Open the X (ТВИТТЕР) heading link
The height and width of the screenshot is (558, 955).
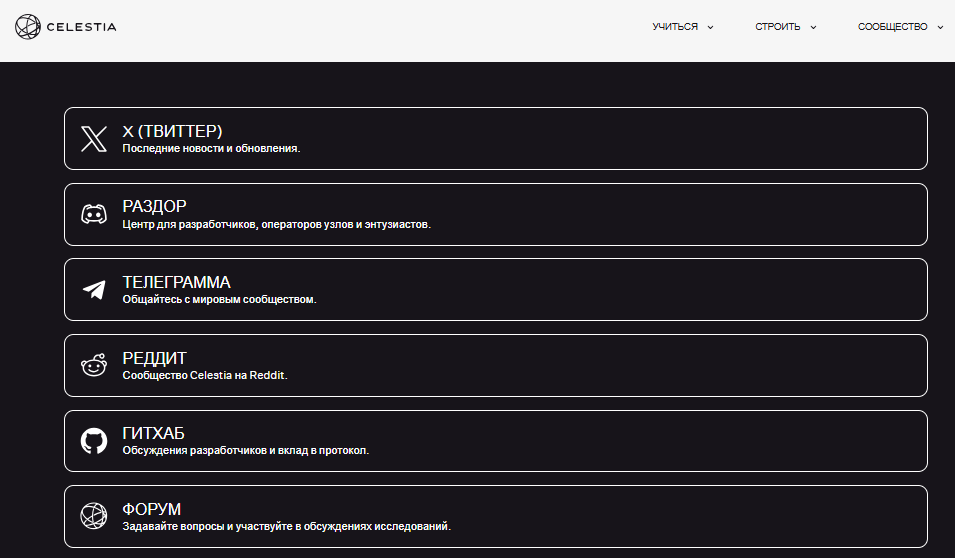tap(172, 131)
